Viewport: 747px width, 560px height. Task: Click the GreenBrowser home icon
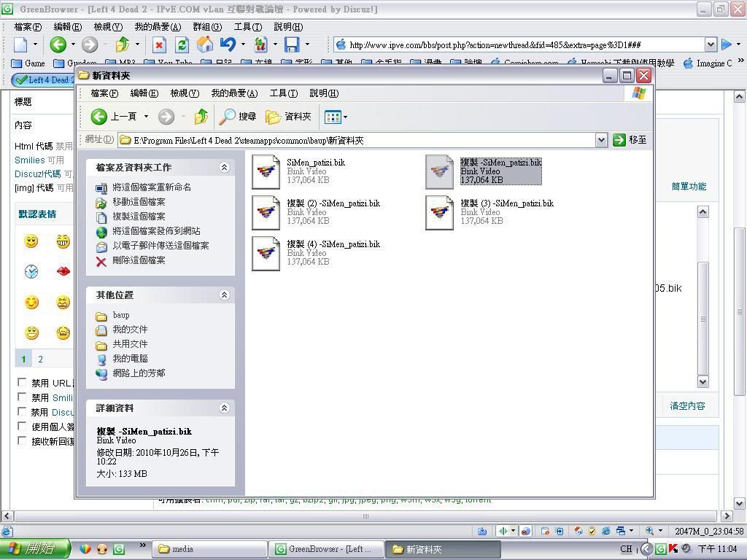point(205,44)
